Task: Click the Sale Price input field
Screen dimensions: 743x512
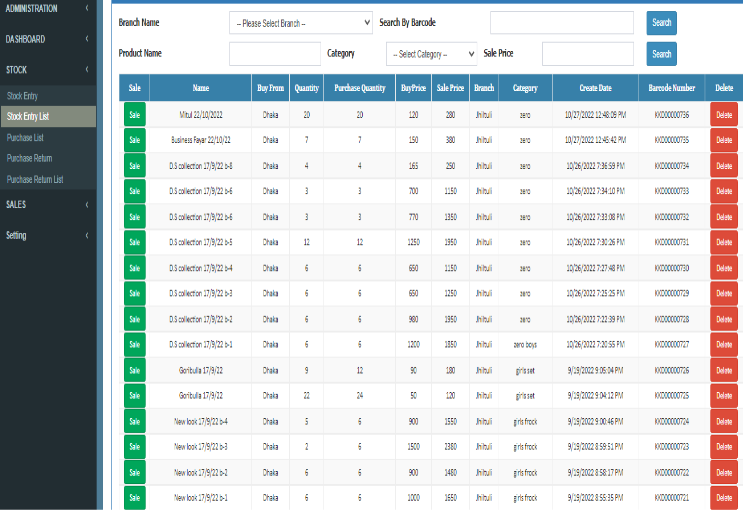Action: point(587,54)
